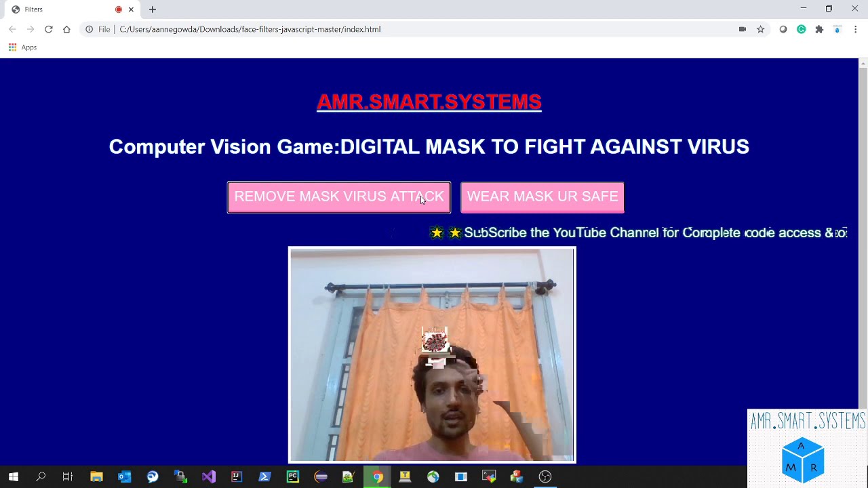Click the webcam video preview

[x=432, y=355]
